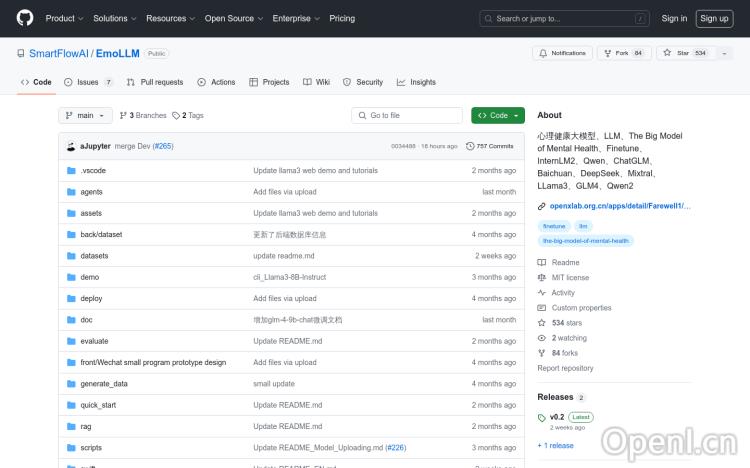Click the GitHub logo icon
Screen dimensions: 750x468
point(24,18)
